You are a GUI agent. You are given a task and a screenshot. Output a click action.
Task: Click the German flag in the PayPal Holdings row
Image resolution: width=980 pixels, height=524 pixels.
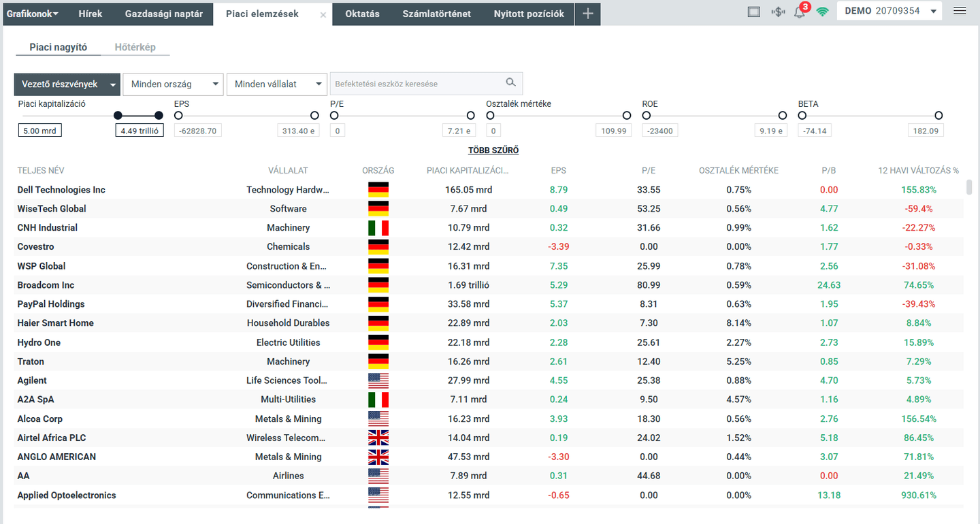click(x=378, y=304)
